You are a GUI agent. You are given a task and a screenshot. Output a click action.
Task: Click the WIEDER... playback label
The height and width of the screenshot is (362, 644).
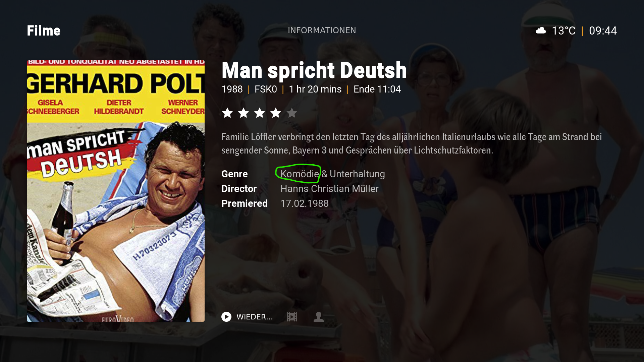tap(255, 317)
